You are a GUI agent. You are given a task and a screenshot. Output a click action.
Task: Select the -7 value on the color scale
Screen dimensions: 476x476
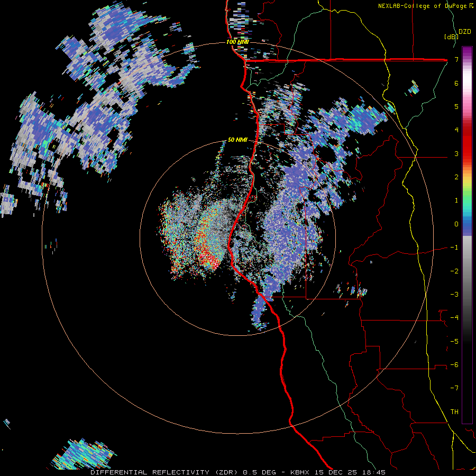454,388
